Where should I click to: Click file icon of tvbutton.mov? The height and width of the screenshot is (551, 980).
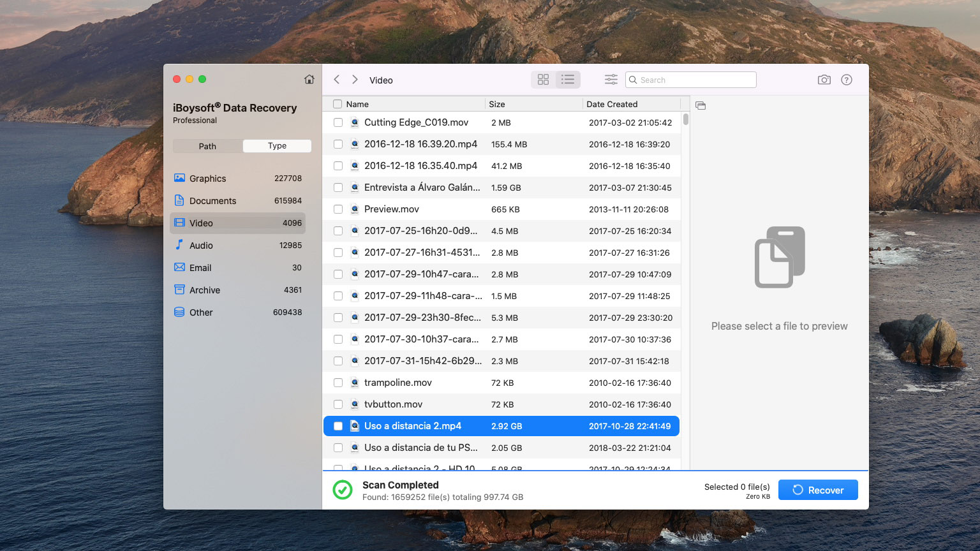tap(355, 404)
